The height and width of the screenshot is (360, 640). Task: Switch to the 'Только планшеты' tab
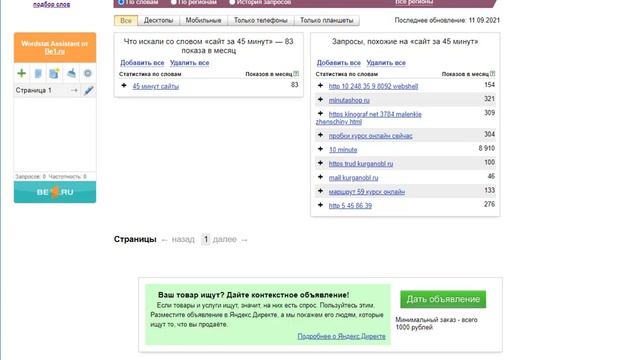327,20
